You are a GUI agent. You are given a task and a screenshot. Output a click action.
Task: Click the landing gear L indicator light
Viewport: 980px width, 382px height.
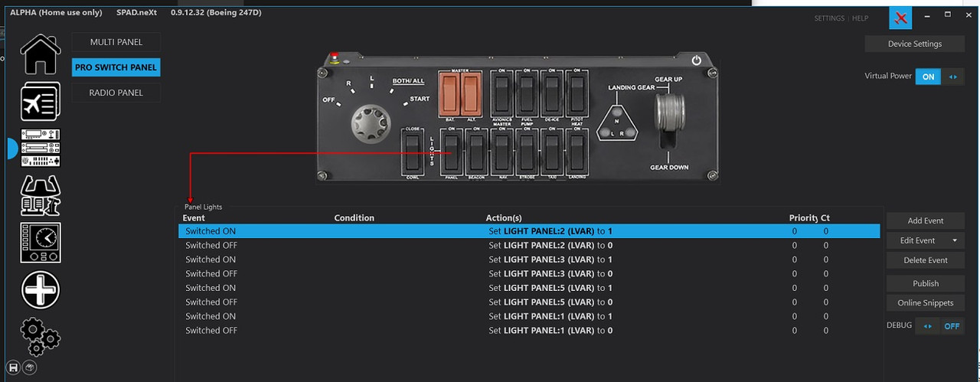click(605, 132)
